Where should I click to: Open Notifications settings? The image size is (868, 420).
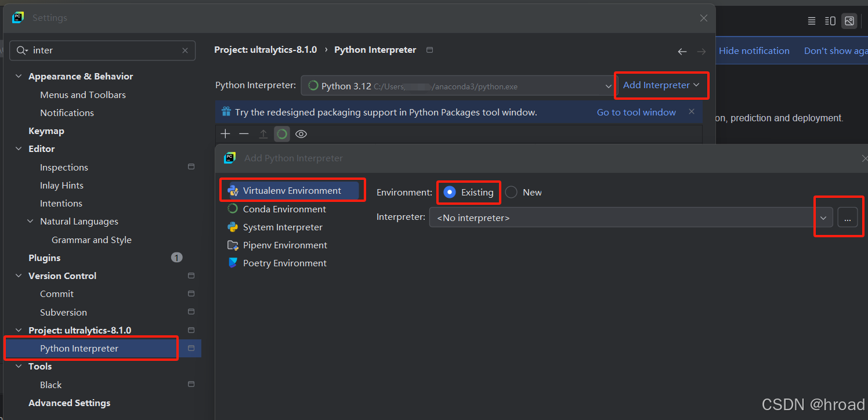67,113
